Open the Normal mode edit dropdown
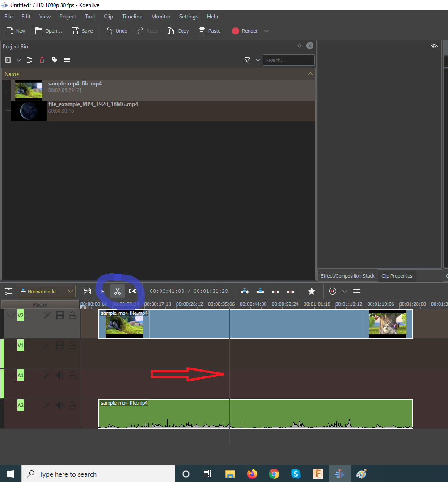The height and width of the screenshot is (482, 448). click(46, 292)
